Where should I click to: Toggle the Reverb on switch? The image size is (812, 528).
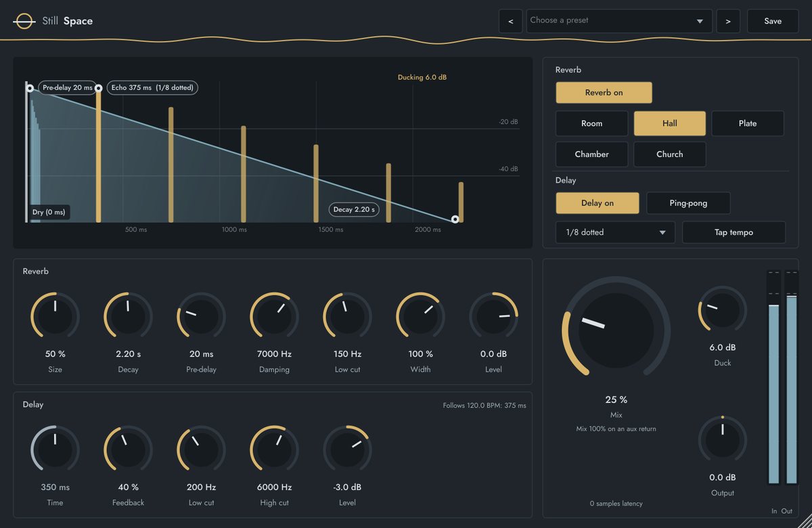pos(604,93)
